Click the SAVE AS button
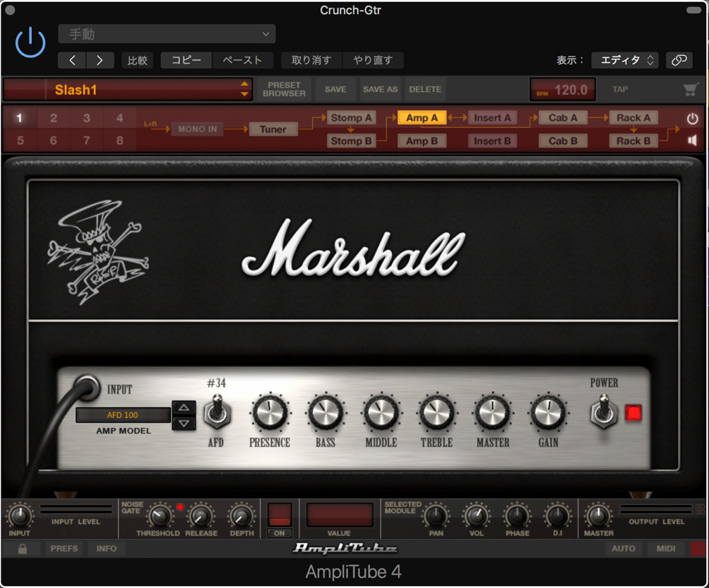709x588 pixels. 380,90
